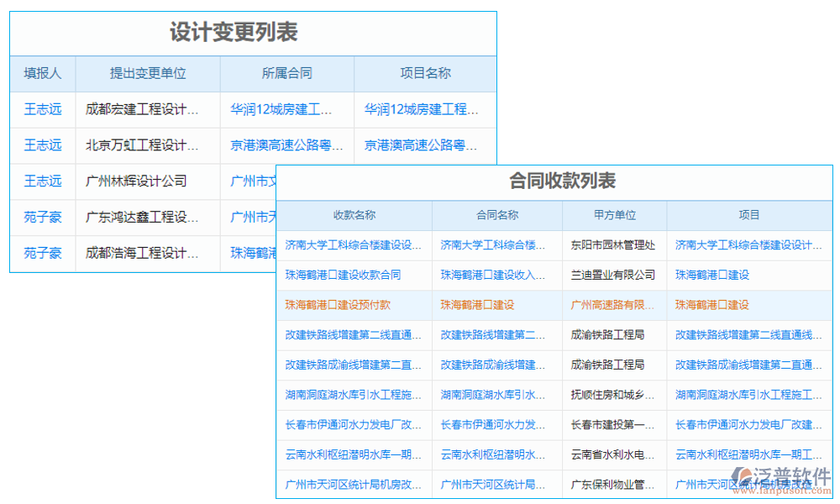Open receipt 长春市伊通河水力发电厂改 link
The height and width of the screenshot is (504, 840).
pyautogui.click(x=353, y=425)
